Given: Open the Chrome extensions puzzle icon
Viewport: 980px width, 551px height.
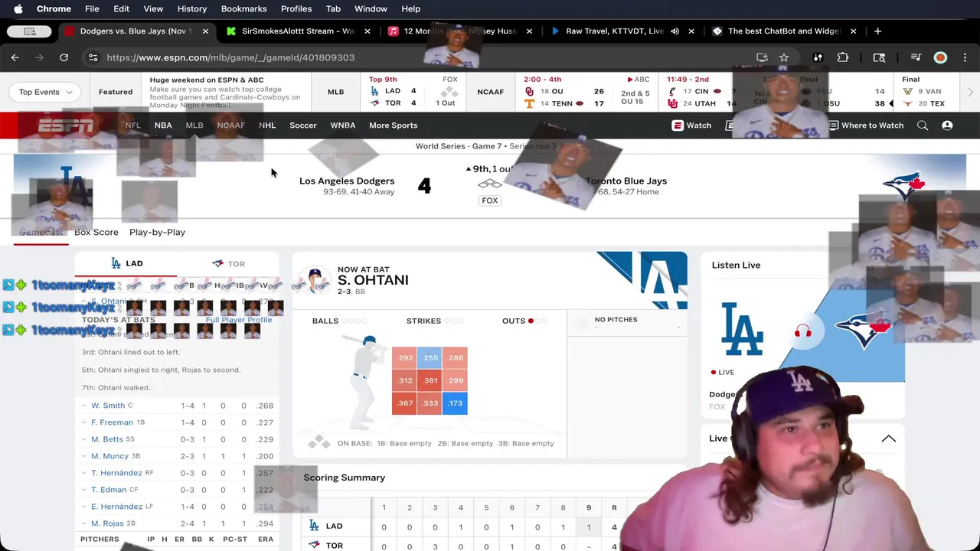Looking at the screenshot, I should tap(843, 57).
